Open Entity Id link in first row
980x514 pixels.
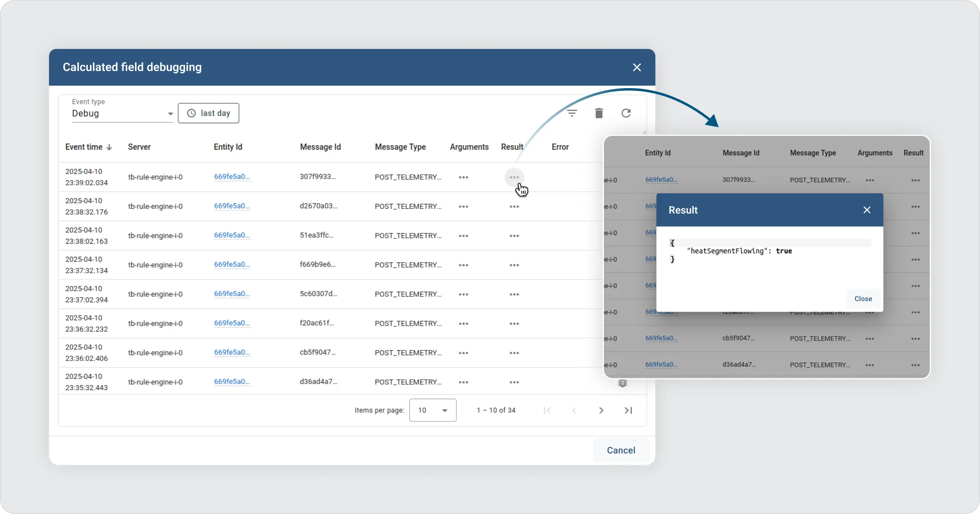(232, 177)
